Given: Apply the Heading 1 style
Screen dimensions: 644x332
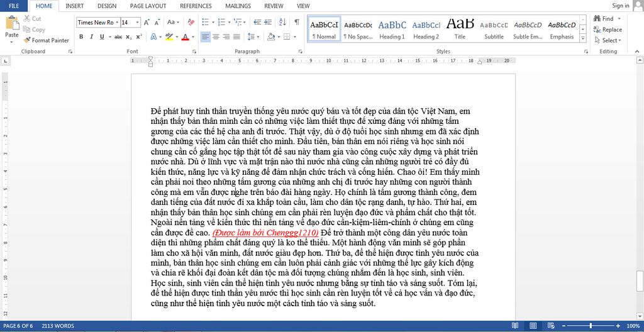Looking at the screenshot, I should [392, 29].
